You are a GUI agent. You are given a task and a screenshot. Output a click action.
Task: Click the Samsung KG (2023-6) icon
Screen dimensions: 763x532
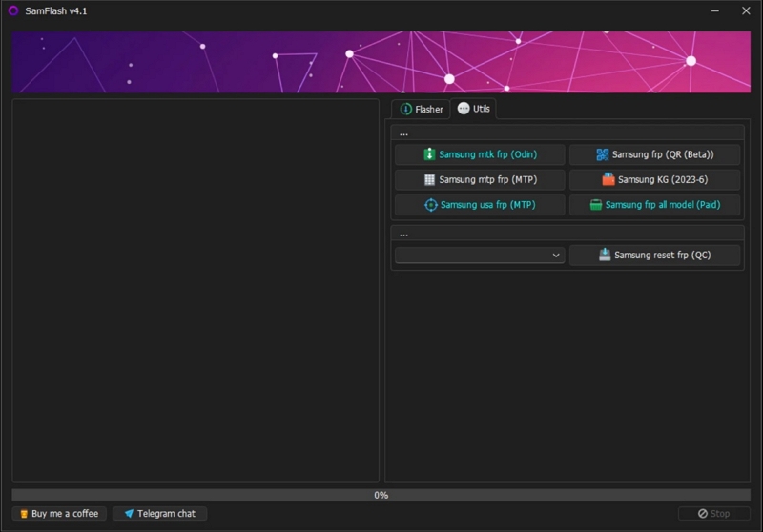click(608, 179)
